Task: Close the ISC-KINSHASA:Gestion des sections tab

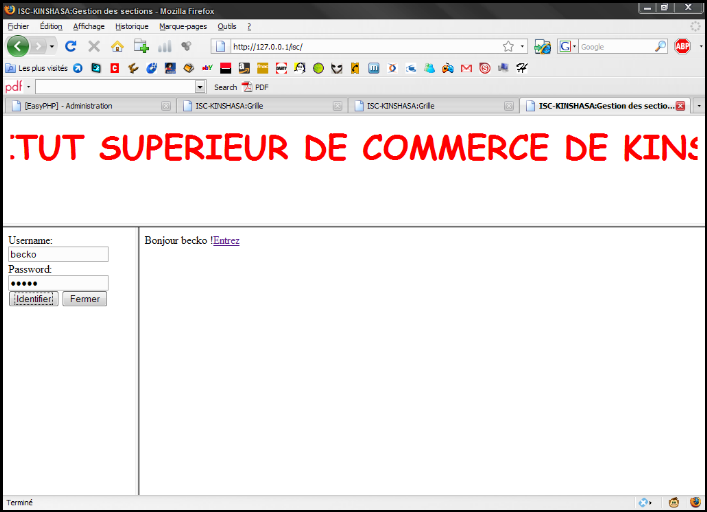Action: [680, 106]
